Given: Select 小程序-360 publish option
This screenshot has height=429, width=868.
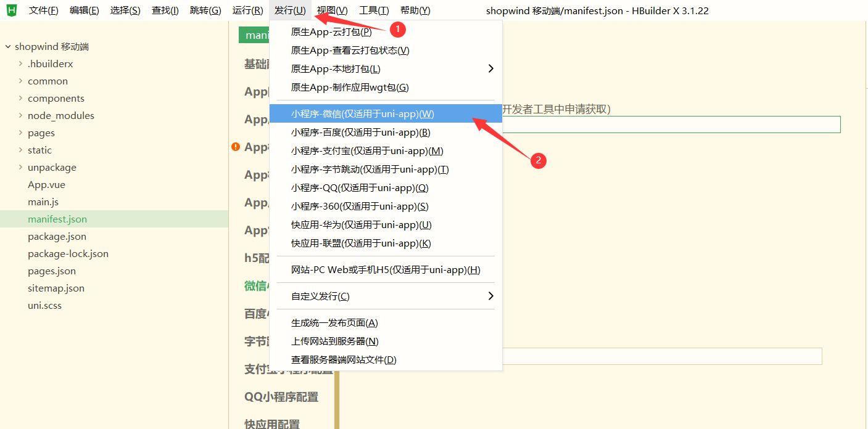Looking at the screenshot, I should tap(386, 206).
